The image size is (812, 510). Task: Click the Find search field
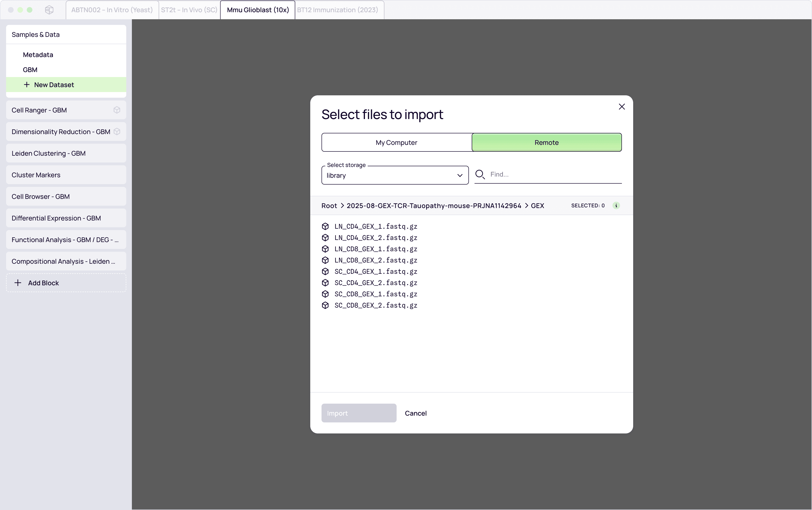click(554, 174)
